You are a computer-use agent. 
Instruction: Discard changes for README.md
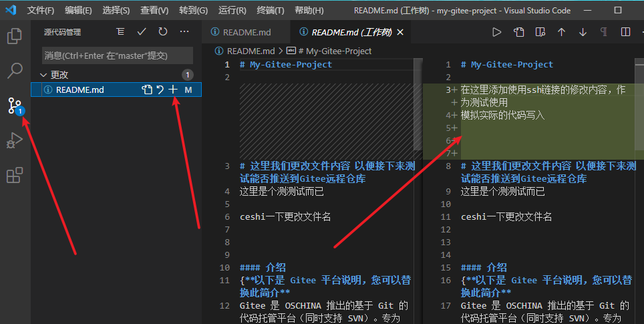(x=160, y=90)
